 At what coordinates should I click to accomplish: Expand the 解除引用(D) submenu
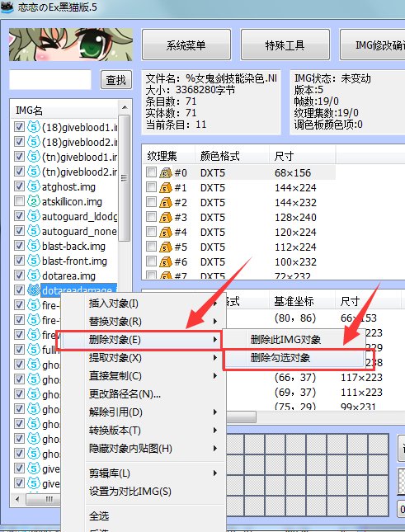point(215,412)
